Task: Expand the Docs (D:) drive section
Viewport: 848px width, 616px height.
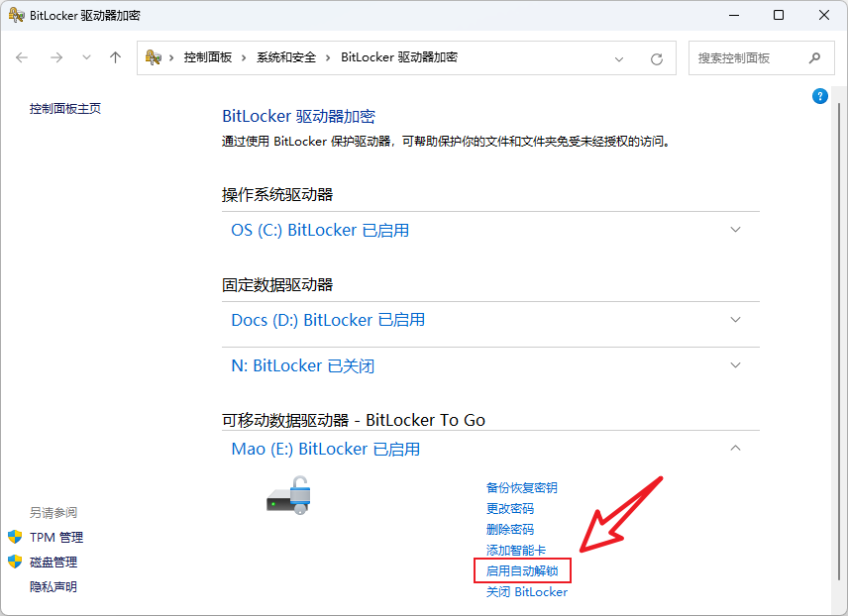Action: pyautogui.click(x=735, y=320)
